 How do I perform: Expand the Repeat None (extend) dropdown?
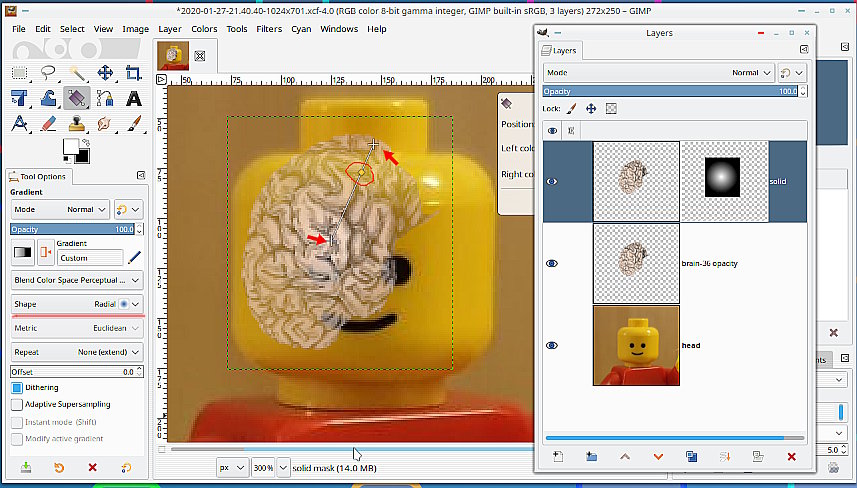77,353
